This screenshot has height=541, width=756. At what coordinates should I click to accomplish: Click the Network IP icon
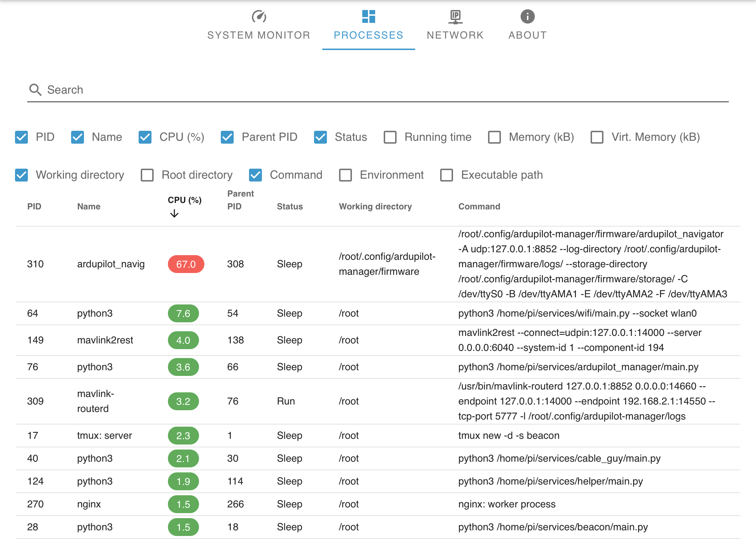click(455, 16)
